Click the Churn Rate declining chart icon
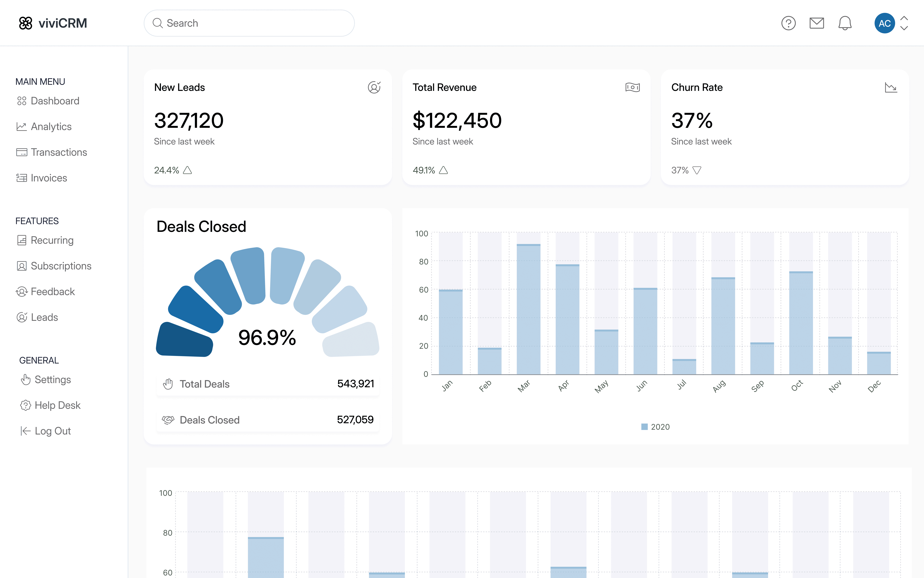This screenshot has height=578, width=924. click(x=891, y=88)
